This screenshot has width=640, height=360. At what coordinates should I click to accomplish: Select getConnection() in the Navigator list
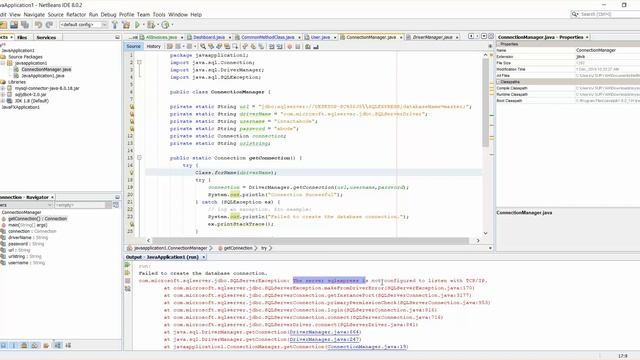click(x=38, y=219)
